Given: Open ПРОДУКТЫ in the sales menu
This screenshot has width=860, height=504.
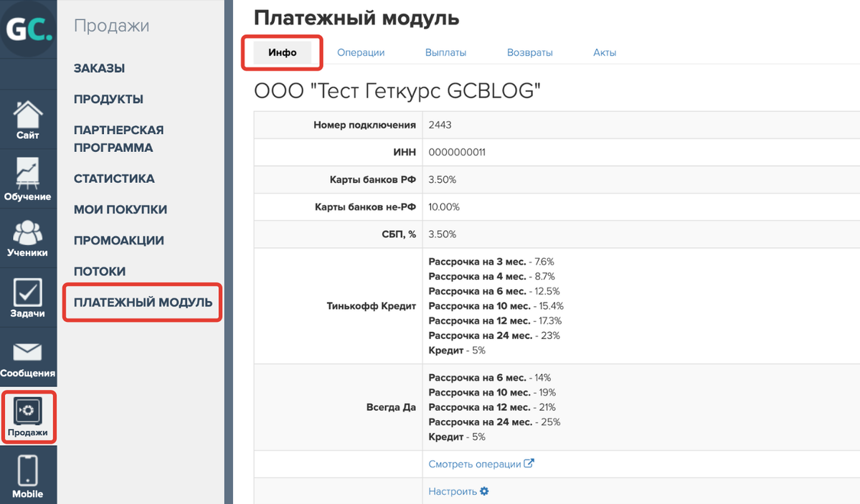Looking at the screenshot, I should 108,99.
